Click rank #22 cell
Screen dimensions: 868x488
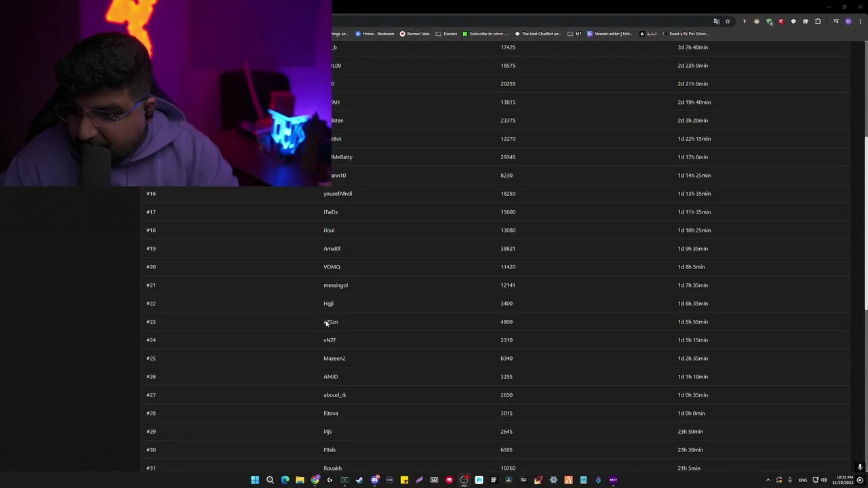[151, 304]
